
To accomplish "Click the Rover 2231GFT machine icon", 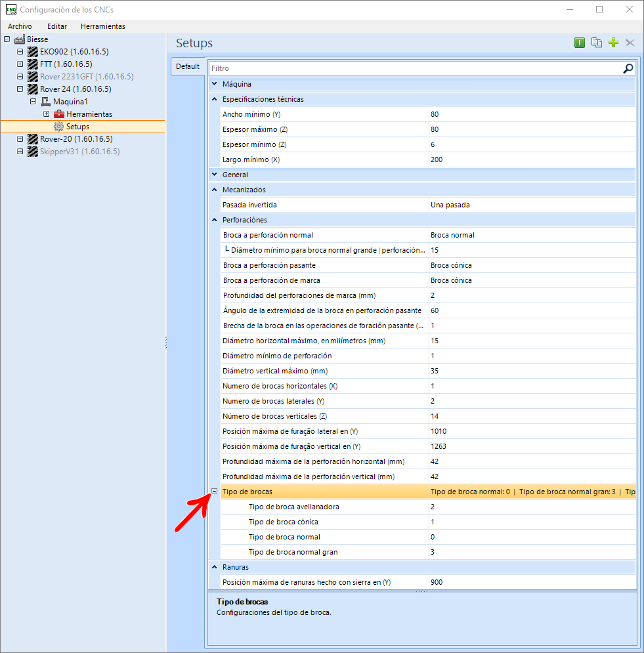I will 33,77.
